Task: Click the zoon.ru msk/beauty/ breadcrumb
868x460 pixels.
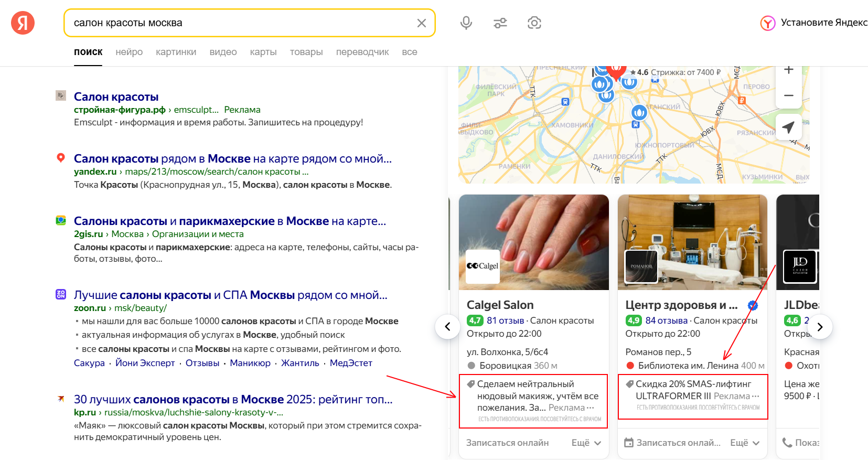Action: point(141,308)
